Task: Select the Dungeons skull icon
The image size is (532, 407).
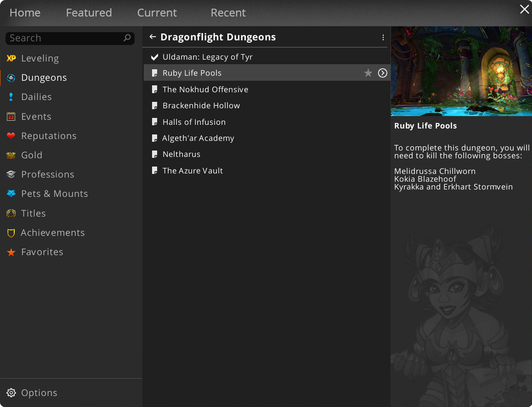Action: tap(11, 78)
